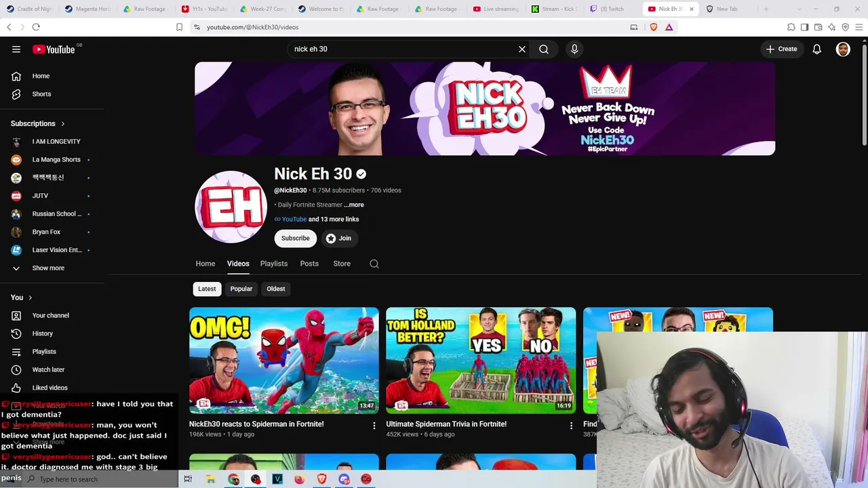
Task: Open options for NickEh30 reacts to Spiderman video
Action: click(x=374, y=426)
